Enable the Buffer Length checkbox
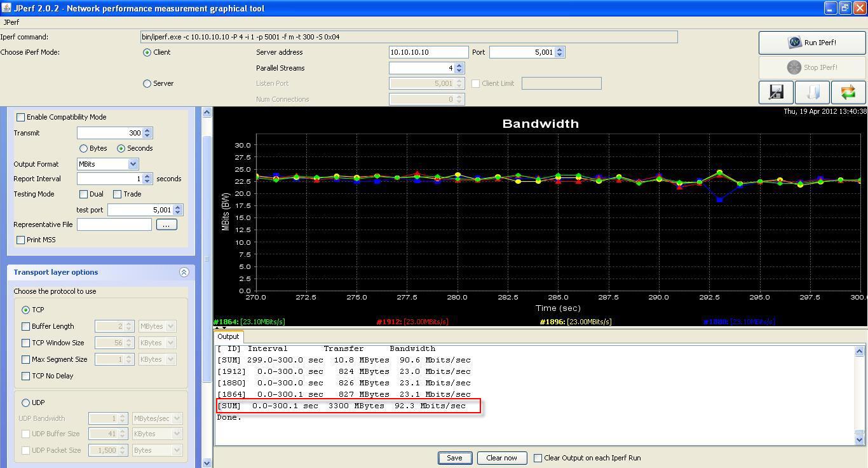This screenshot has height=468, width=868. pos(26,326)
